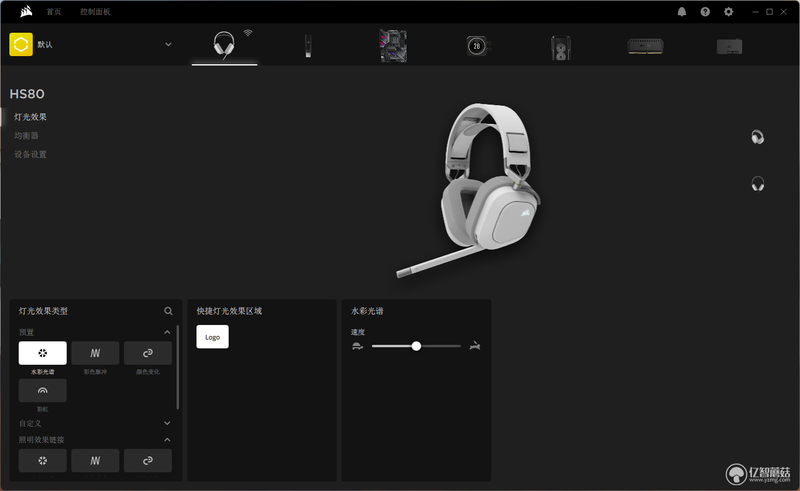Select the graphics card device icon
Viewport: 800px width, 491px height.
click(x=730, y=47)
